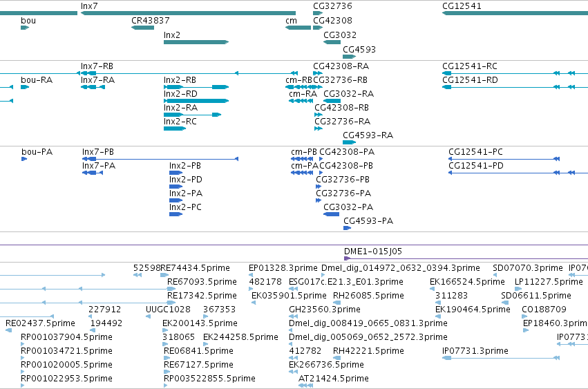Select protein CG12541-PD
Viewport: 588px width, 389px height.
(476, 166)
